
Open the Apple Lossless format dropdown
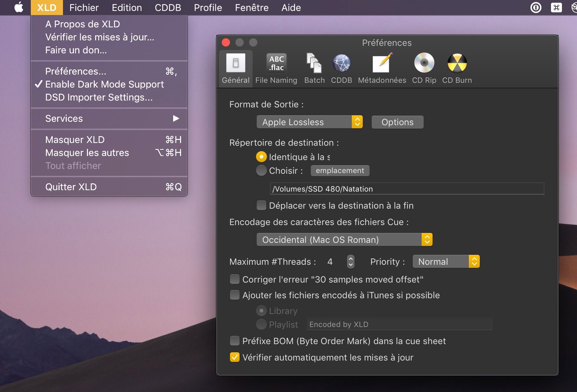point(357,122)
